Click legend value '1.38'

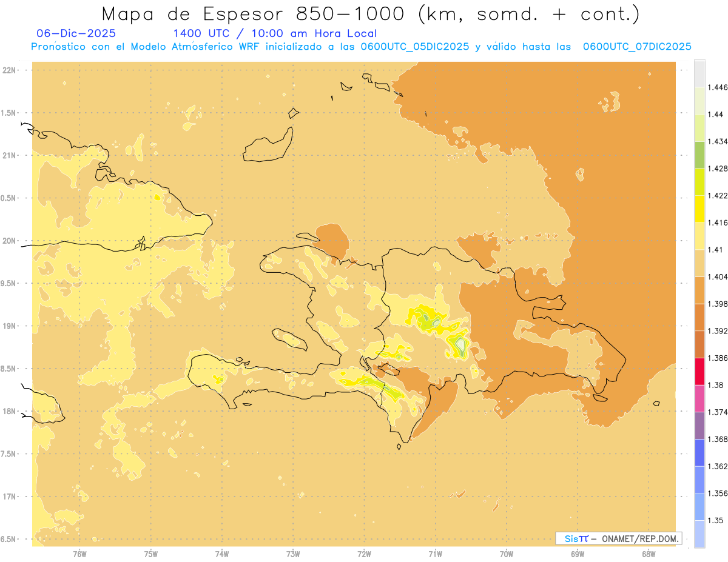(716, 385)
